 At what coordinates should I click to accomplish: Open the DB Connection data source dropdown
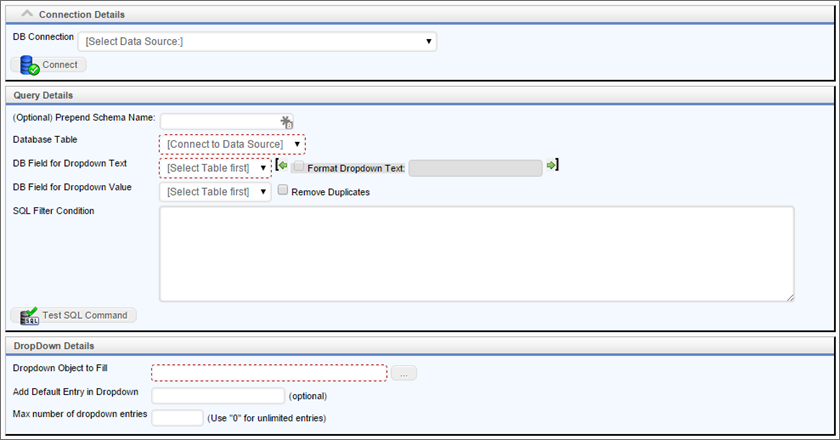(x=257, y=41)
